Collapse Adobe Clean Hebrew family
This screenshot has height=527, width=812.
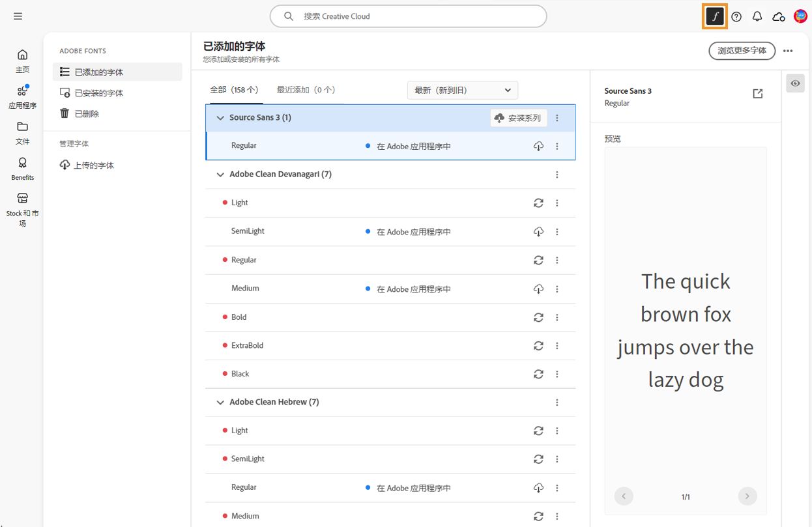(x=220, y=403)
